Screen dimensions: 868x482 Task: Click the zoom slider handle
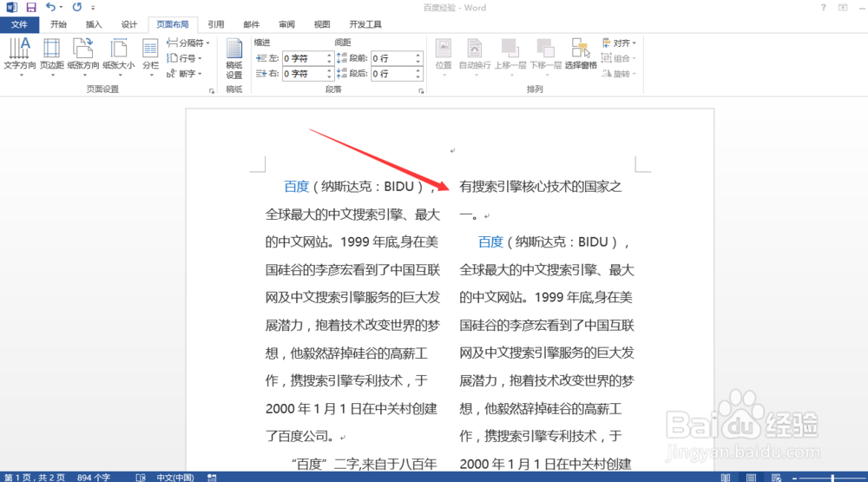(832, 478)
